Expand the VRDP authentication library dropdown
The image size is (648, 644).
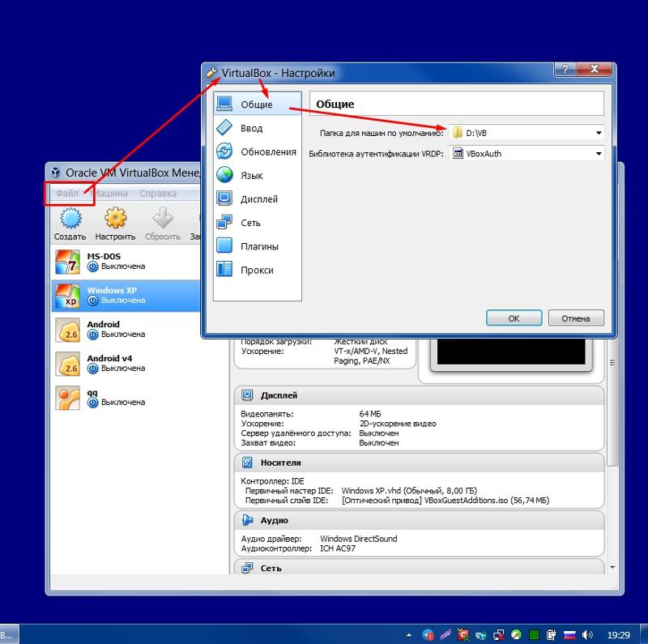click(598, 153)
